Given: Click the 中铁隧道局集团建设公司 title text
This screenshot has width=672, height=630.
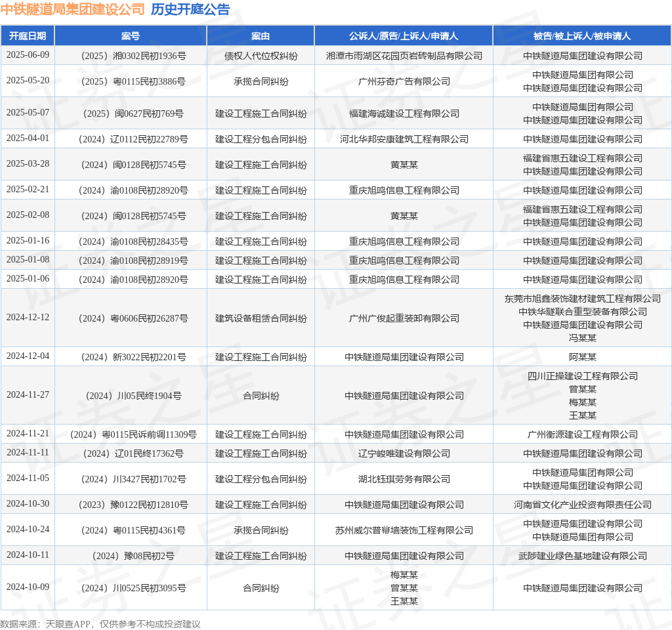Looking at the screenshot, I should tap(73, 9).
